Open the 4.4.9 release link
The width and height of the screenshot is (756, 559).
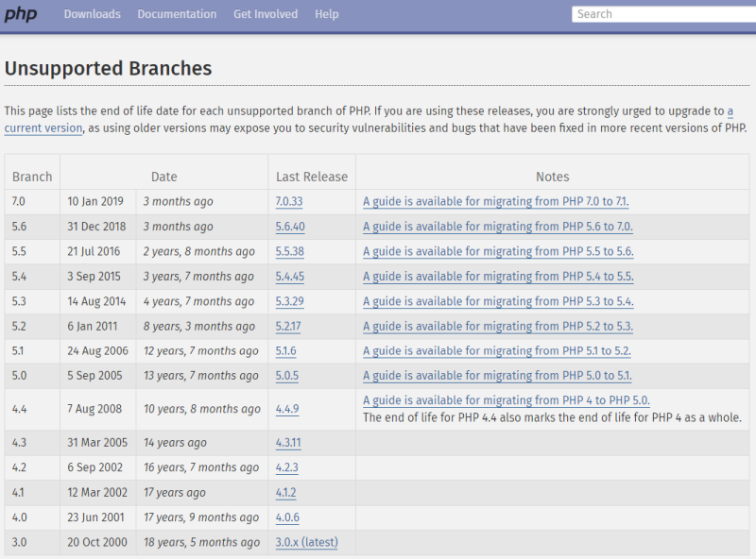[287, 409]
